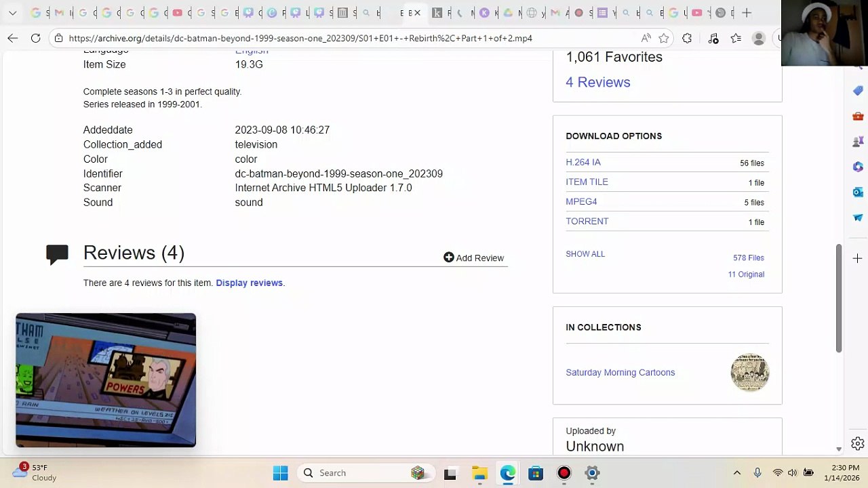Open the Wi-Fi network tray icon
Image resolution: width=868 pixels, height=488 pixels.
coord(778,473)
